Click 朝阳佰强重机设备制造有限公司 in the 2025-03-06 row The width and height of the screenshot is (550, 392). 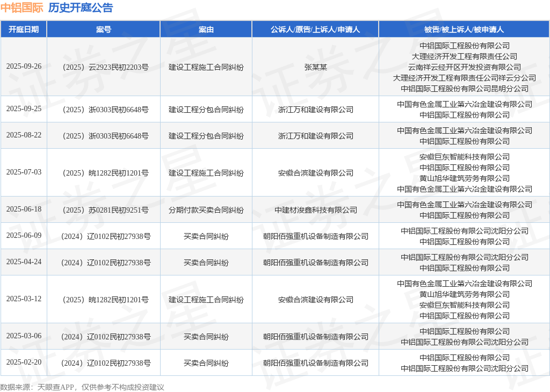point(315,337)
